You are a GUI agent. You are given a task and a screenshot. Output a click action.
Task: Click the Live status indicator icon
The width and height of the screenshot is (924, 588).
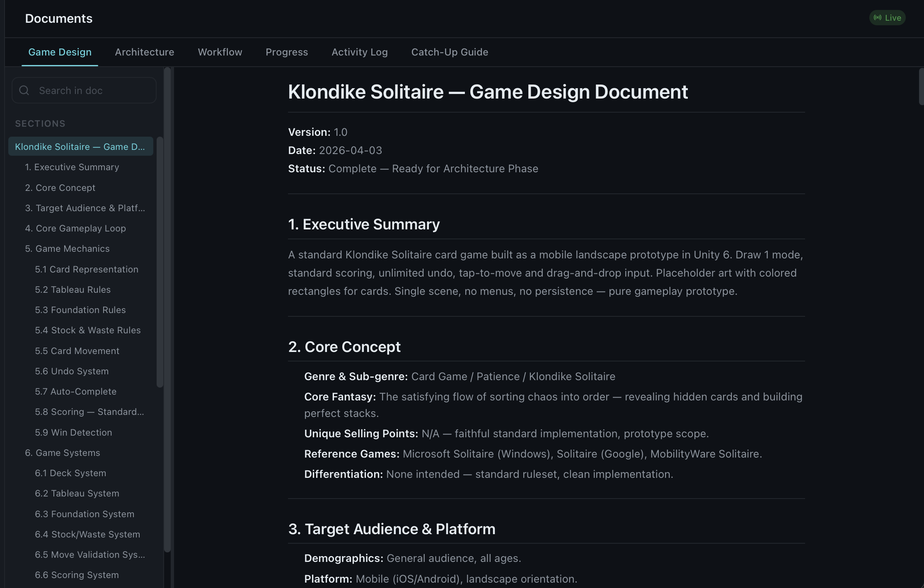[x=878, y=17]
